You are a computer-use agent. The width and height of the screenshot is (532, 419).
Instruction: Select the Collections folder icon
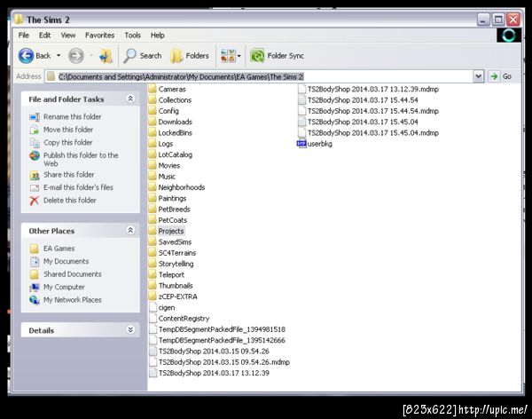click(x=153, y=99)
